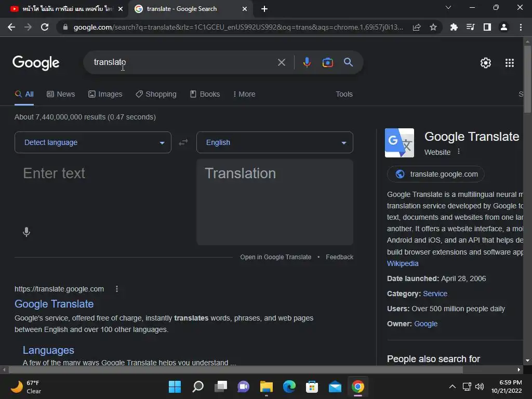Switch to the News tab
This screenshot has height=399, width=532.
tap(61, 95)
